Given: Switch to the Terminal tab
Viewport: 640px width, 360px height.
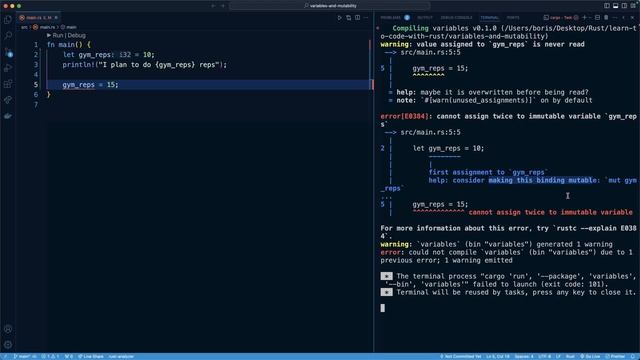Looking at the screenshot, I should click(489, 18).
